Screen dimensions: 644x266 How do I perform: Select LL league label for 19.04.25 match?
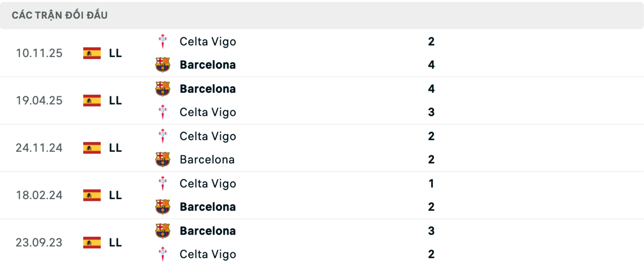point(115,101)
